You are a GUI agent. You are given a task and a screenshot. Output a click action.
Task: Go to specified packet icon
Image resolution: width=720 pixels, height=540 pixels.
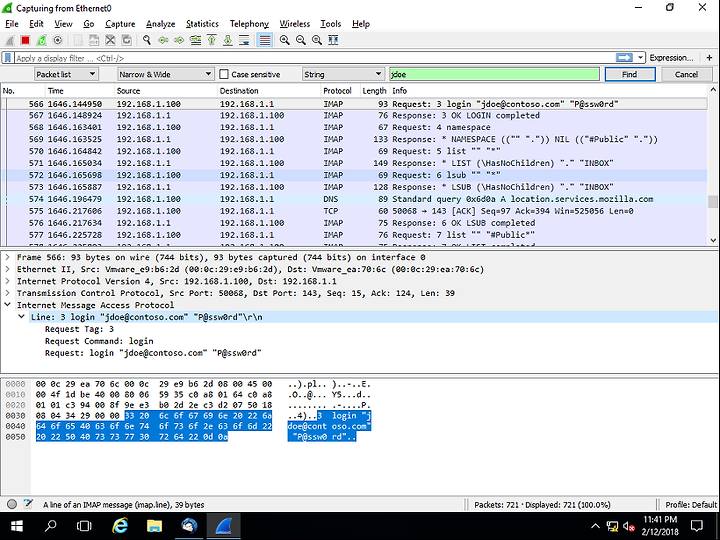click(196, 40)
